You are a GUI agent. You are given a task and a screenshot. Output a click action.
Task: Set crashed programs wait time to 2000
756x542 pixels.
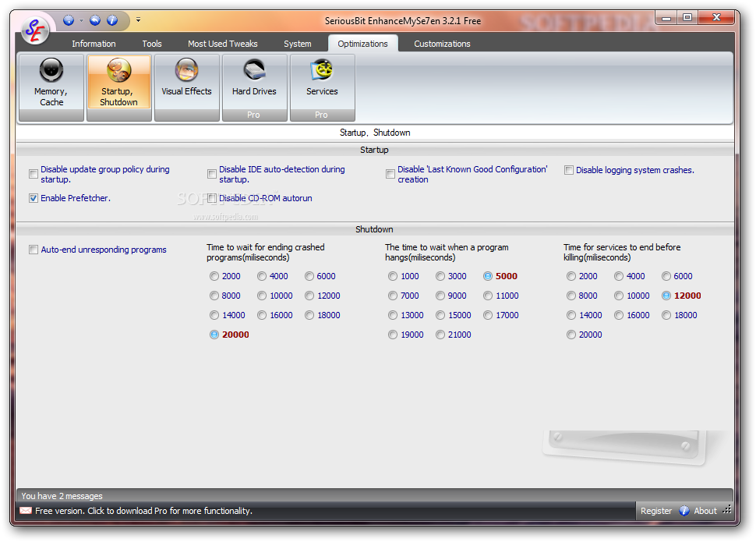click(214, 276)
